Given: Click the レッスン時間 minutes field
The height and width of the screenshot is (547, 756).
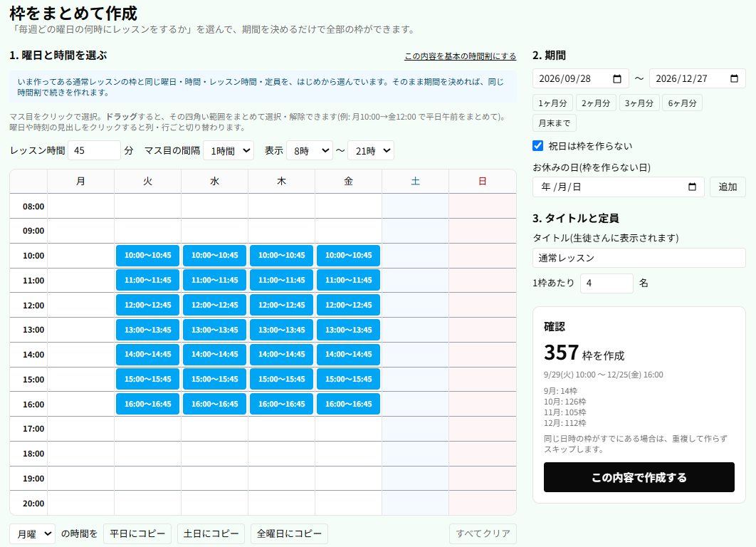Looking at the screenshot, I should (94, 150).
